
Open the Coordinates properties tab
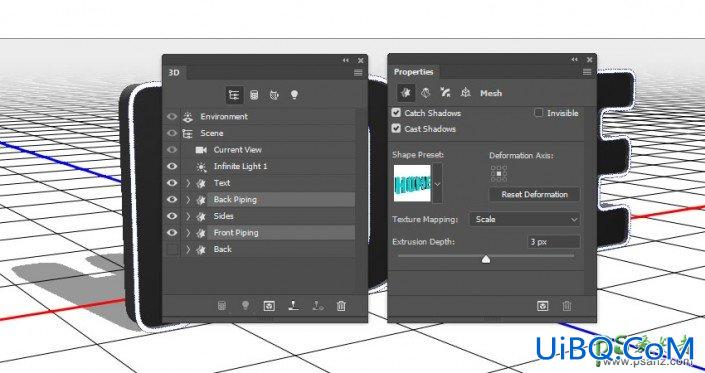tap(465, 93)
